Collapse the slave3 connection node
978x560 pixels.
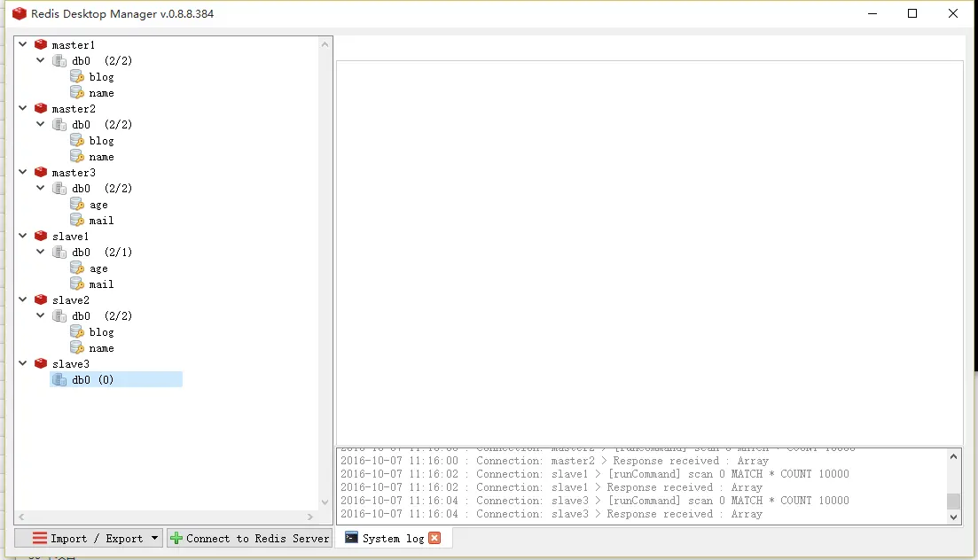(23, 363)
